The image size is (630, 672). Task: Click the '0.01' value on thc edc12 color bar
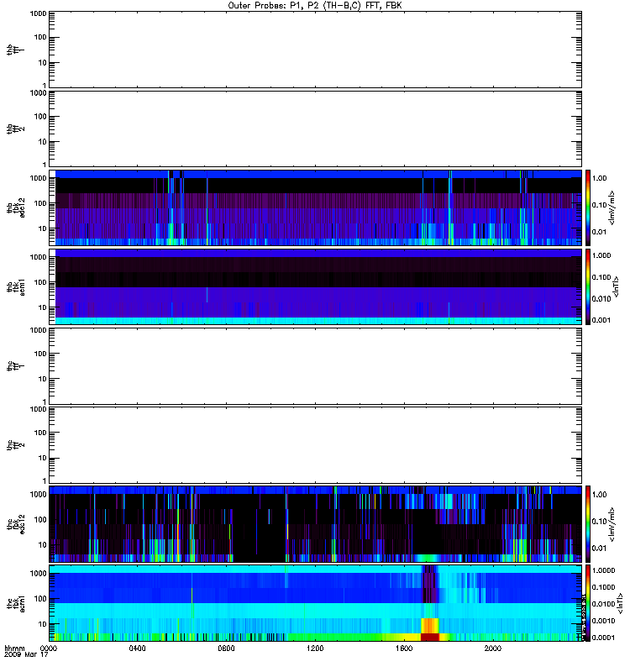[x=599, y=549]
